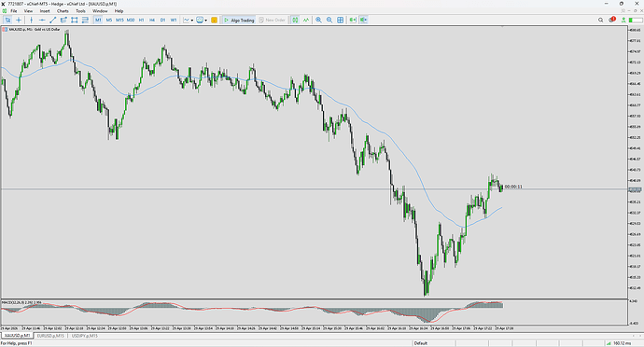Open chart templates dropdown
644x347 pixels.
(202, 20)
